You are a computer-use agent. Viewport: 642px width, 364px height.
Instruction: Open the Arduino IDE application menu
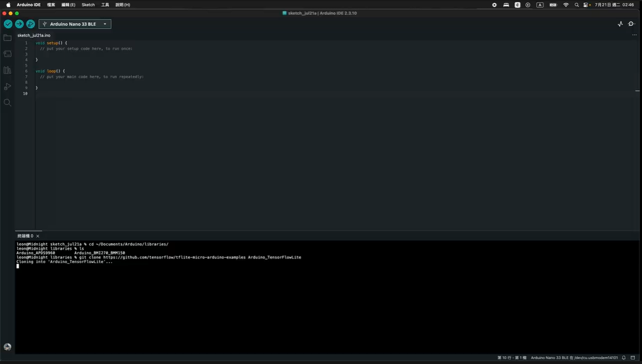point(29,5)
